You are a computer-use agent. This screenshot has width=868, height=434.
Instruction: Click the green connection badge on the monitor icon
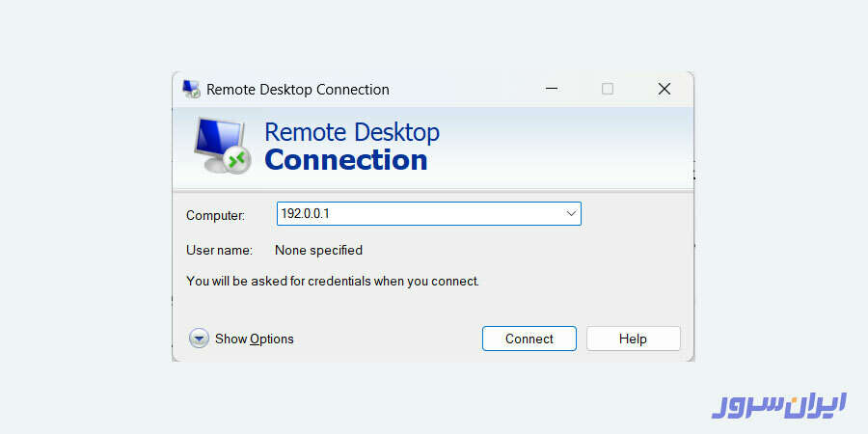[x=237, y=159]
